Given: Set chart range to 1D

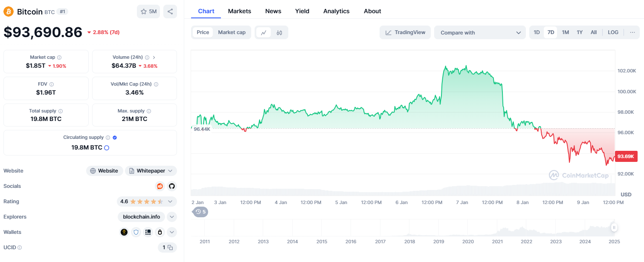Looking at the screenshot, I should pos(537,32).
